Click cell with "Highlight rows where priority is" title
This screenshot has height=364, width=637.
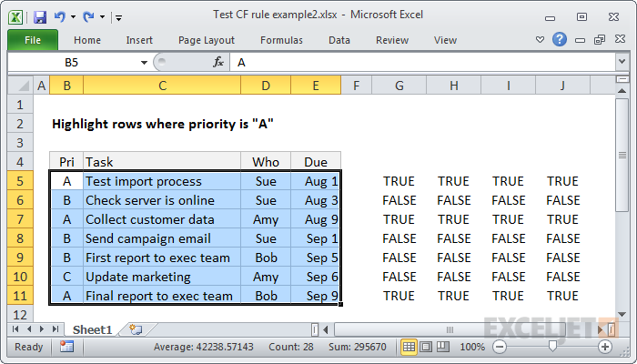tap(163, 124)
